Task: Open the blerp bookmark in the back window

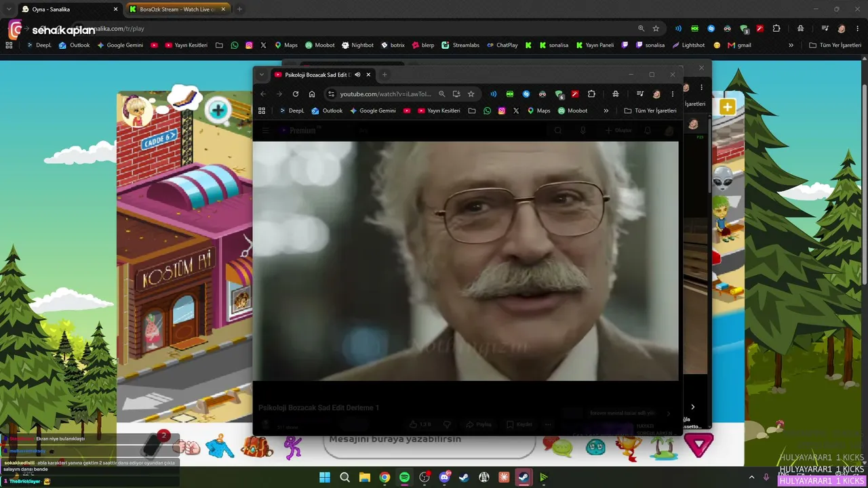Action: point(422,45)
